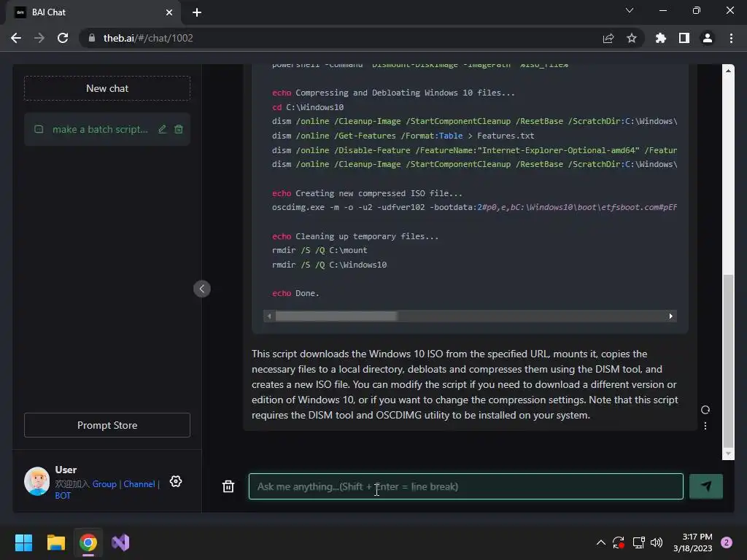Open the network tray icon
747x560 pixels.
pyautogui.click(x=638, y=542)
